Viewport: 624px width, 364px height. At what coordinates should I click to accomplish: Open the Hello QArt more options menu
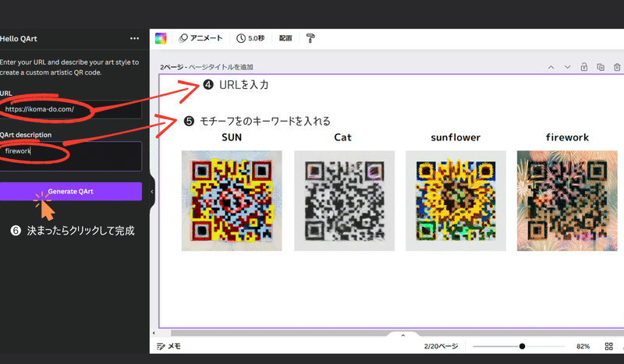click(134, 39)
